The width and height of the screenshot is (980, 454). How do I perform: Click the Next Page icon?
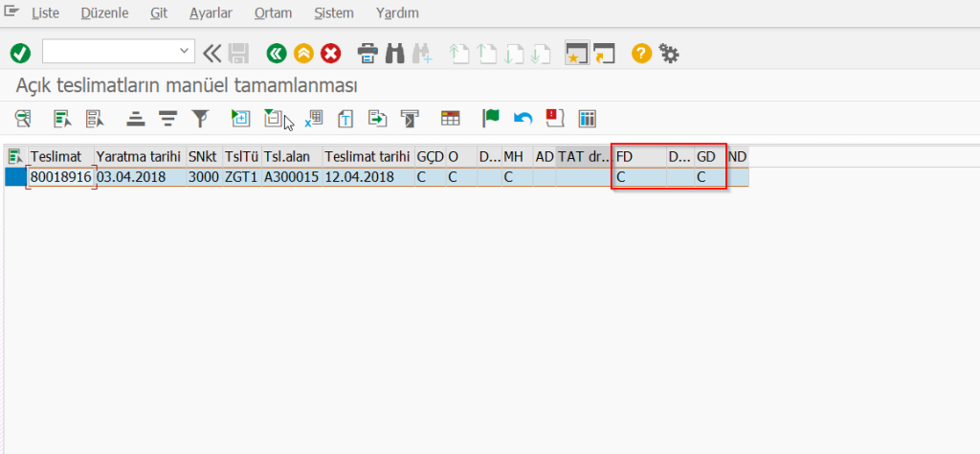click(x=514, y=54)
